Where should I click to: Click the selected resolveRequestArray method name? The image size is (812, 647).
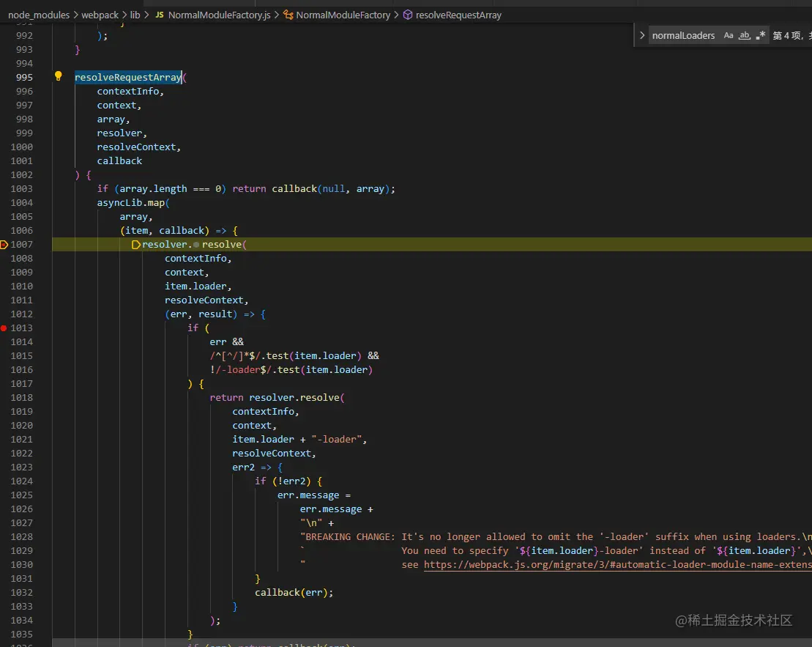coord(128,77)
